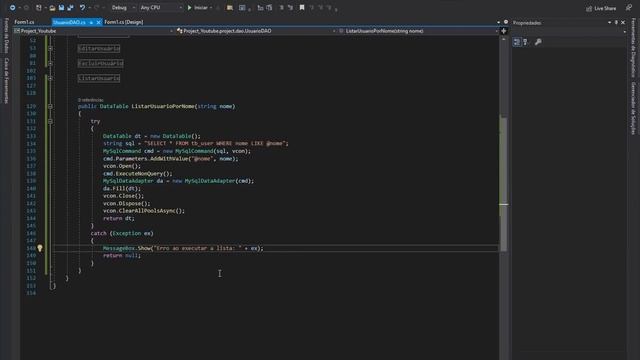
Task: Click the Alphabetical sort icon in Properties panel
Action: (526, 42)
